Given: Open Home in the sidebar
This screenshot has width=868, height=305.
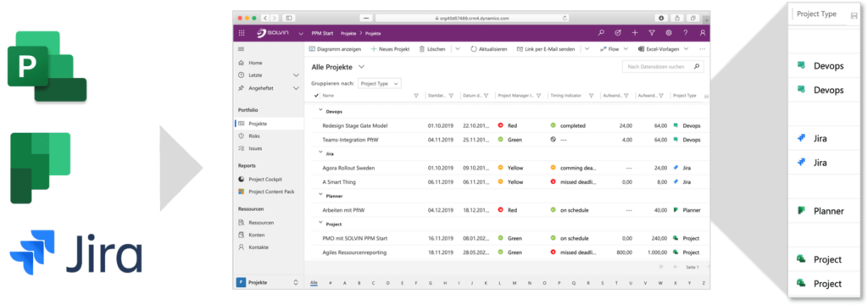Looking at the screenshot, I should 255,63.
